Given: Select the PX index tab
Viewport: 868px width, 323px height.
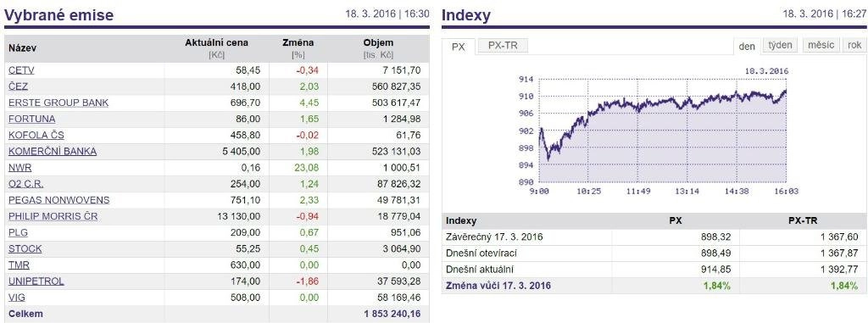Looking at the screenshot, I should [x=459, y=47].
